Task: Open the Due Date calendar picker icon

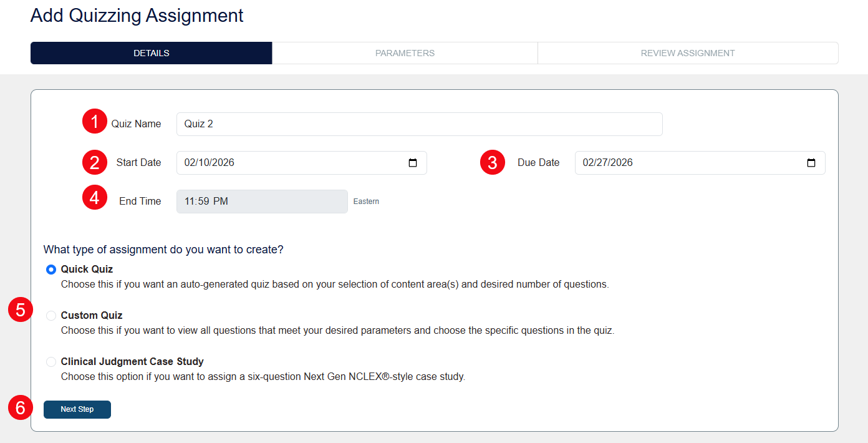Action: pos(811,162)
